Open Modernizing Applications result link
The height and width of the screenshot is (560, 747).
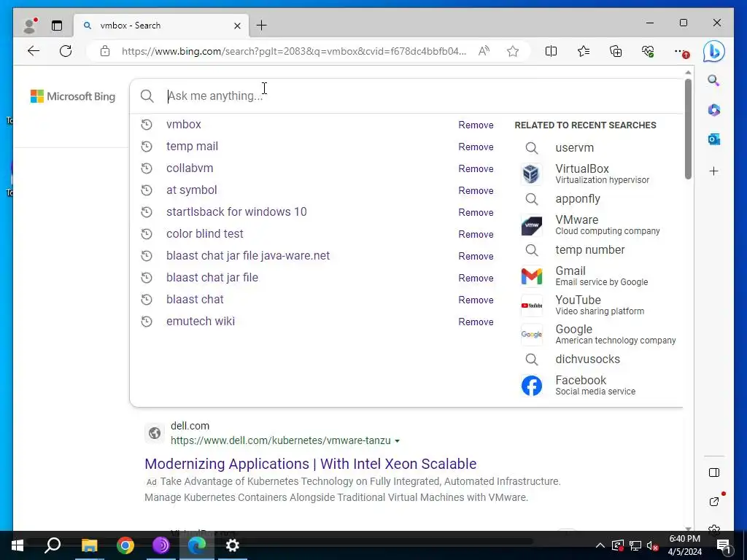point(310,463)
